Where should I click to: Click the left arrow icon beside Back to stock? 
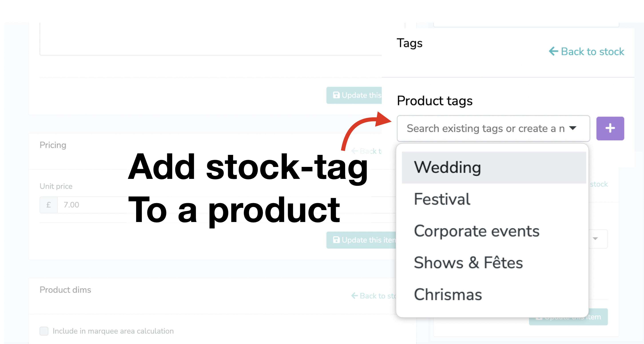pyautogui.click(x=553, y=51)
